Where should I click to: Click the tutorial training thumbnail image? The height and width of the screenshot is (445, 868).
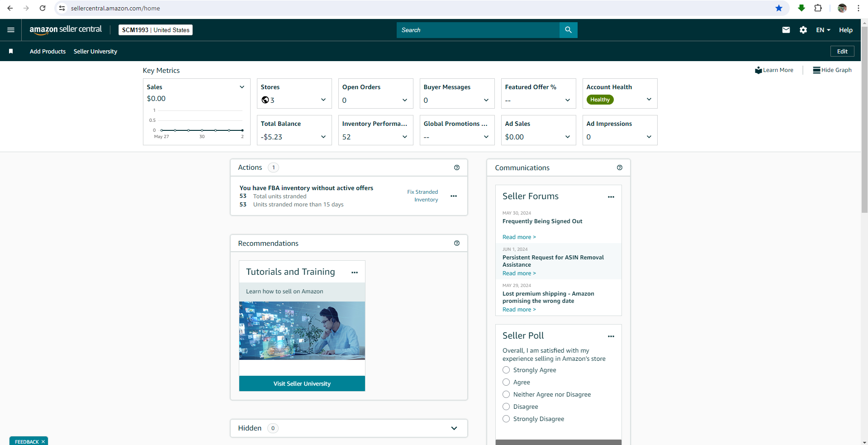coord(302,331)
